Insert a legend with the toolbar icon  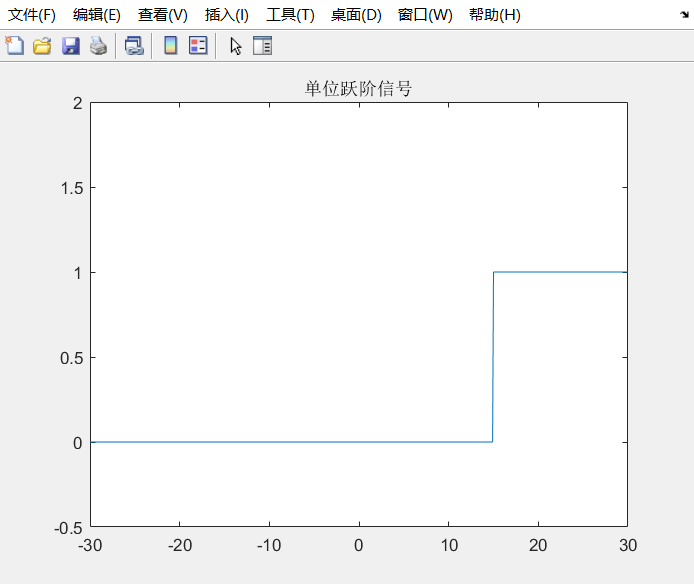(x=198, y=46)
